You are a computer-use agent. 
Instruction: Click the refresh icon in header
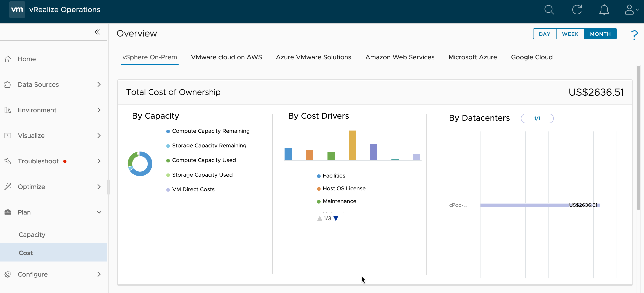click(577, 10)
